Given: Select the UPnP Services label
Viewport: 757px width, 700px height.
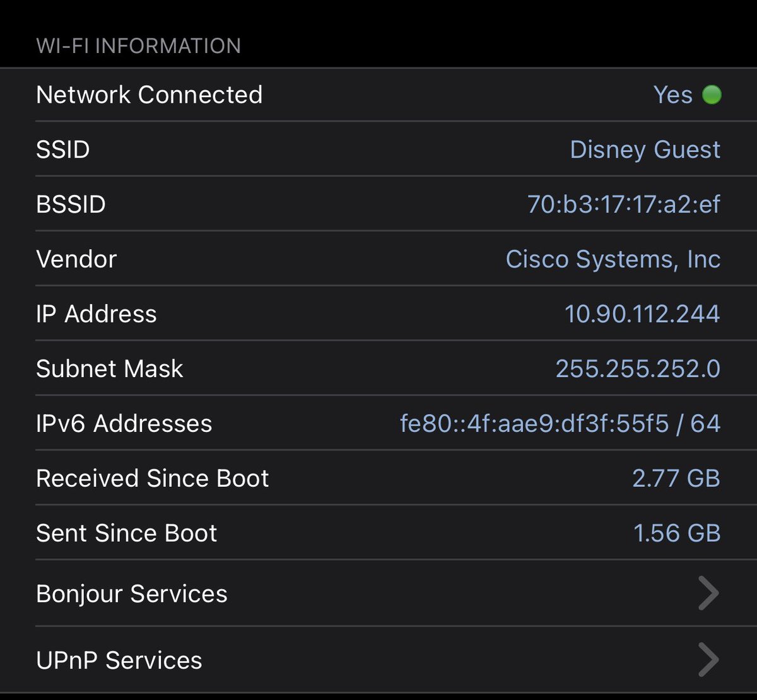Looking at the screenshot, I should [119, 661].
